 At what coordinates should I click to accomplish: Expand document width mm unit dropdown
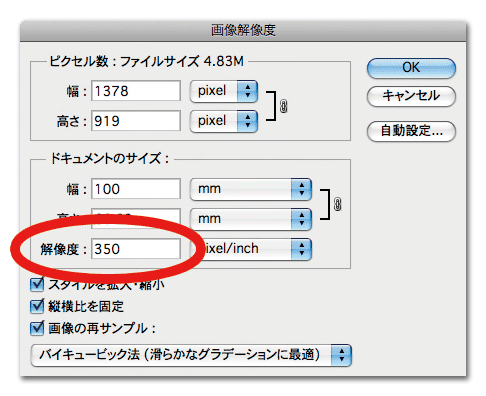[251, 189]
